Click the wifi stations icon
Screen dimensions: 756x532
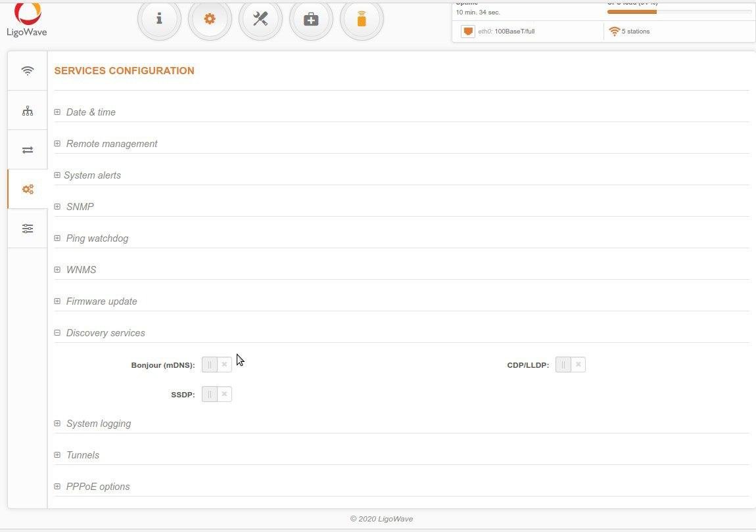point(614,32)
